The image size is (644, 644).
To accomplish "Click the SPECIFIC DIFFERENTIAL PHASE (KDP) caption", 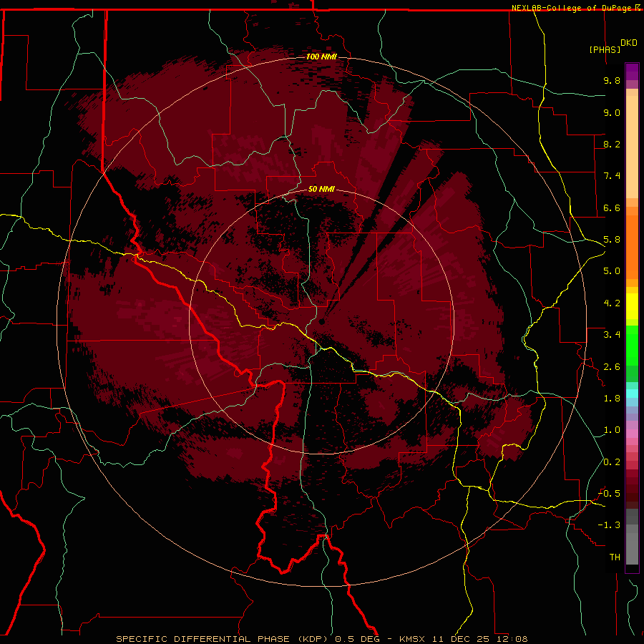I will tap(223, 639).
